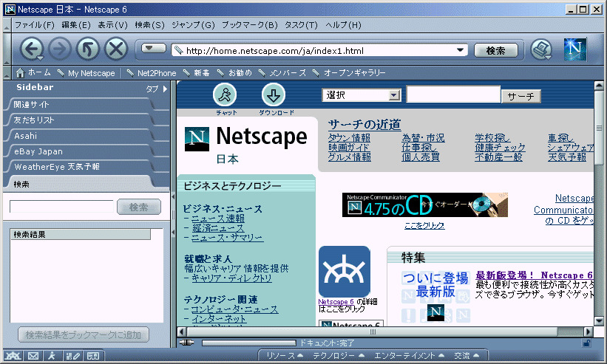The image size is (607, 364).
Task: Click 検索結果をブックマークに追加 button
Action: pyautogui.click(x=84, y=334)
